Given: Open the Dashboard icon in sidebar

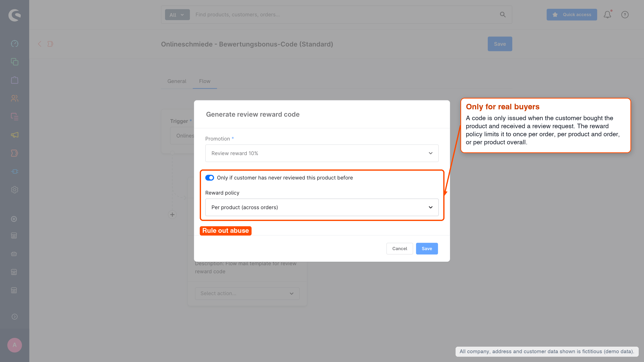Looking at the screenshot, I should pyautogui.click(x=15, y=43).
